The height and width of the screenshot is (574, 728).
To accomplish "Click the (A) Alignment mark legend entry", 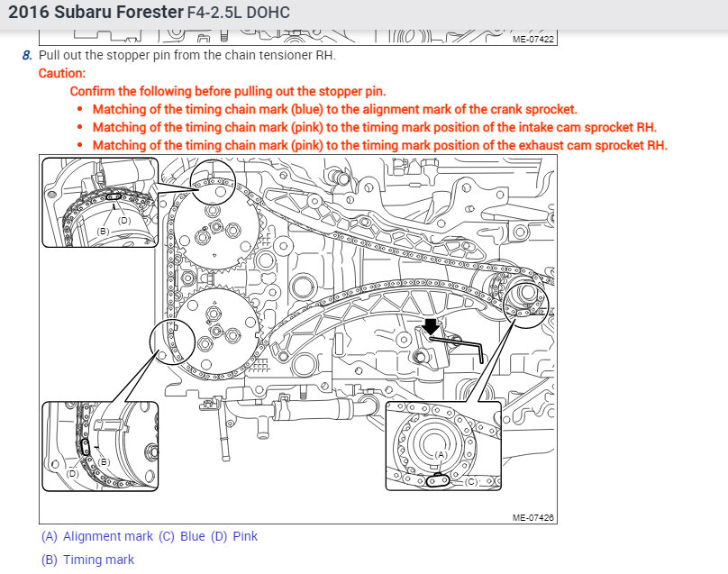I will 97,536.
